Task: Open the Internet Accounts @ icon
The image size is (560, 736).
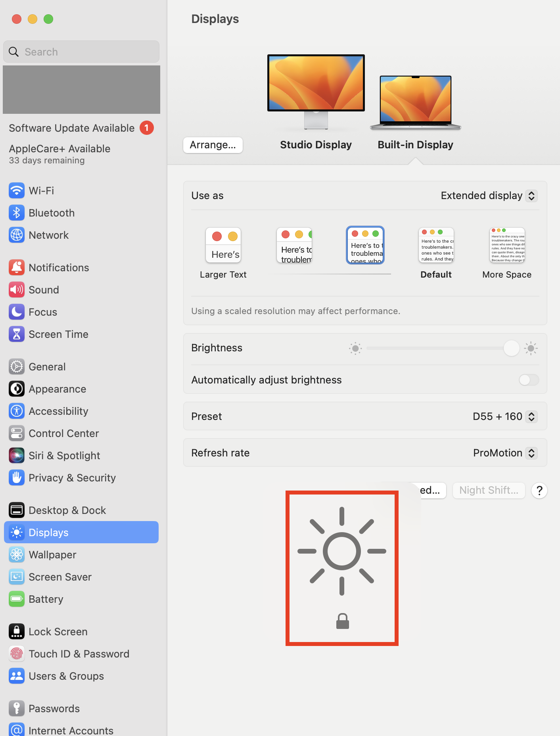Action: pos(17,730)
